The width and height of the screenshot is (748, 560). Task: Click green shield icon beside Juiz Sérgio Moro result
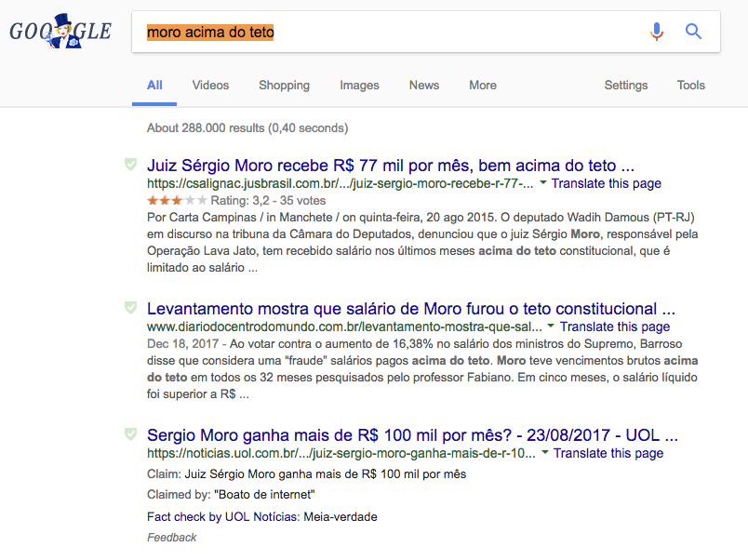[131, 165]
